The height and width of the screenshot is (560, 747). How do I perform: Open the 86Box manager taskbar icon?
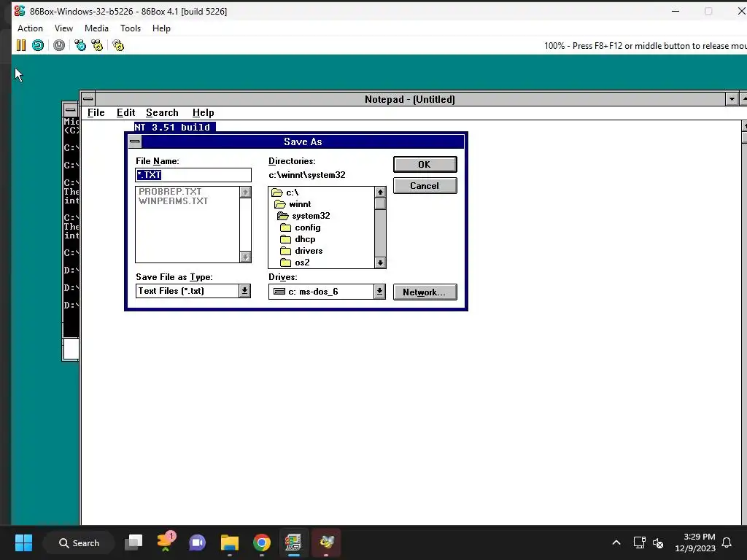[293, 542]
